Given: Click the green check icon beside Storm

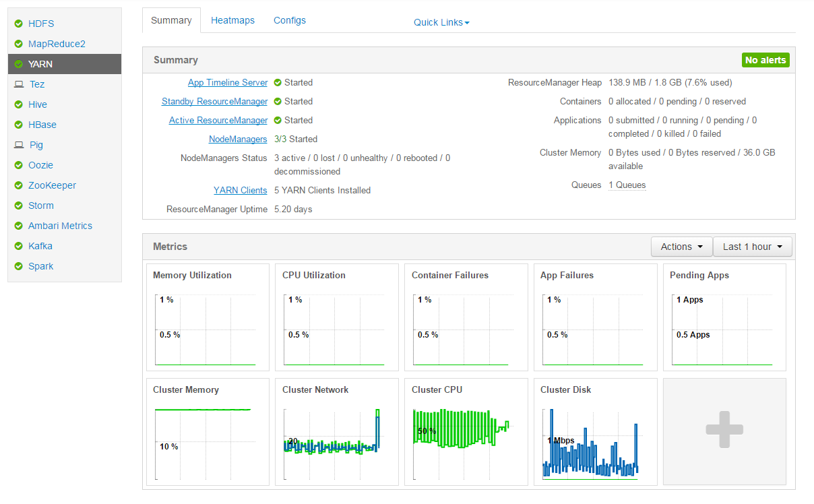Looking at the screenshot, I should [x=19, y=206].
